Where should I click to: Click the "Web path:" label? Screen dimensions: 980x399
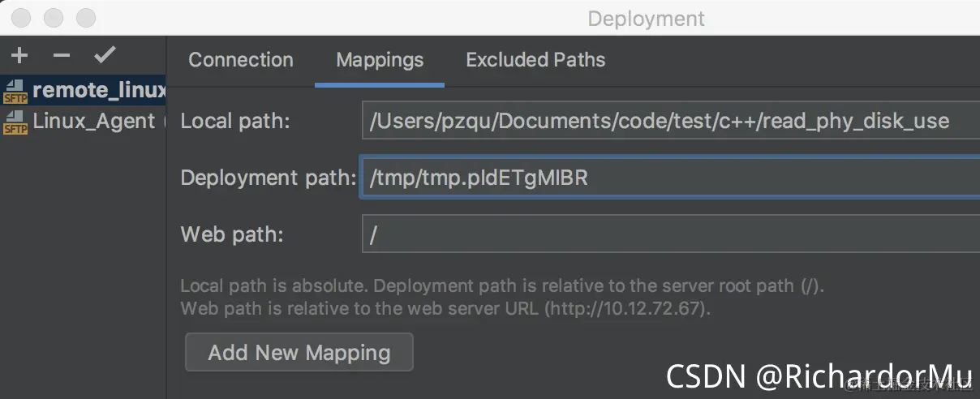tap(232, 234)
